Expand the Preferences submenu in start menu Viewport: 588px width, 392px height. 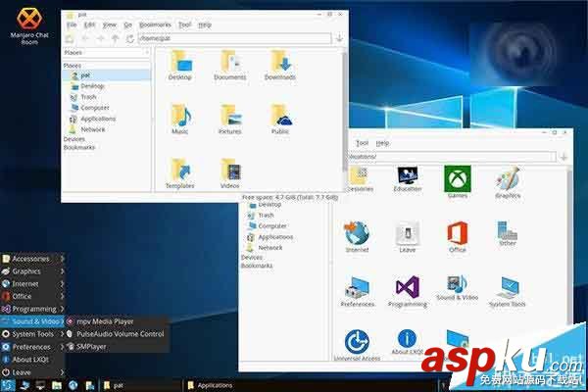(33, 347)
